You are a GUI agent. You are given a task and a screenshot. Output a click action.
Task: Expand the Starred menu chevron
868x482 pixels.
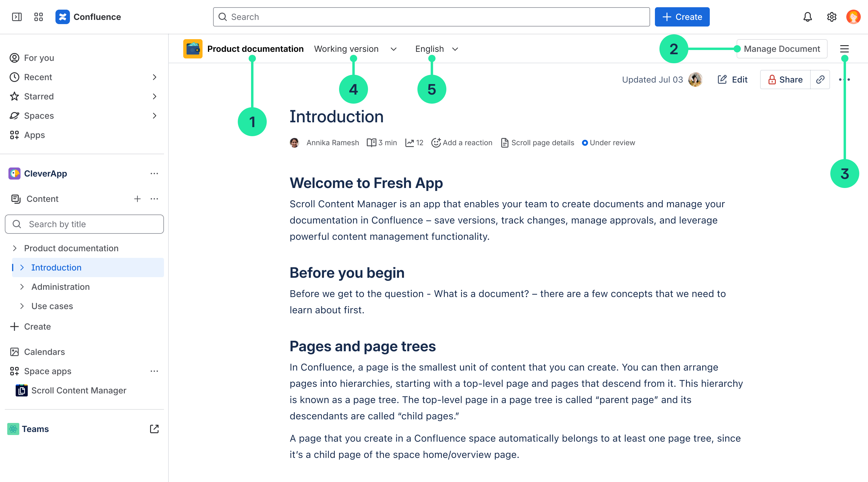coord(154,96)
